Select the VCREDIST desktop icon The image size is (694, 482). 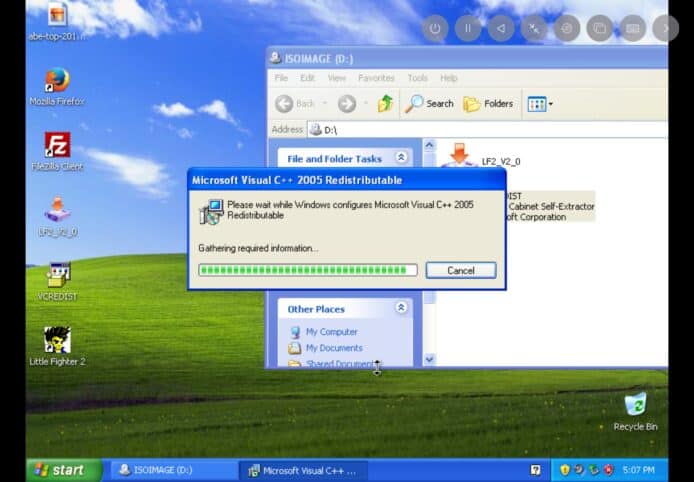tap(57, 276)
